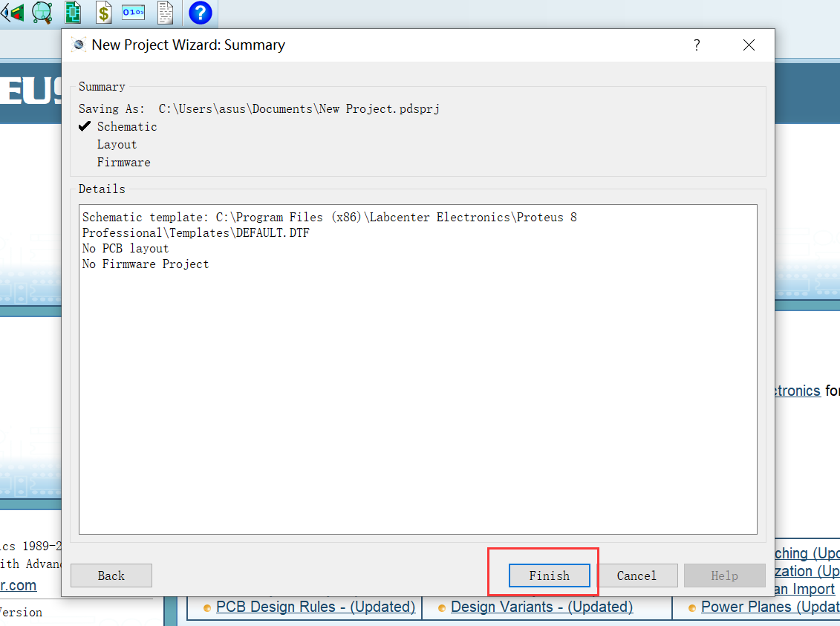This screenshot has height=626, width=840.
Task: Open the Source Code 0101 icon
Action: [x=134, y=12]
